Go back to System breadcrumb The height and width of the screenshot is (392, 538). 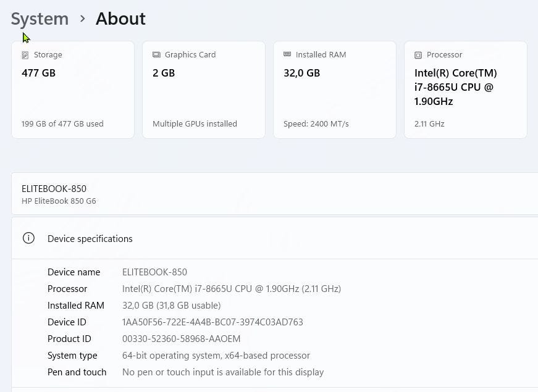click(x=40, y=19)
